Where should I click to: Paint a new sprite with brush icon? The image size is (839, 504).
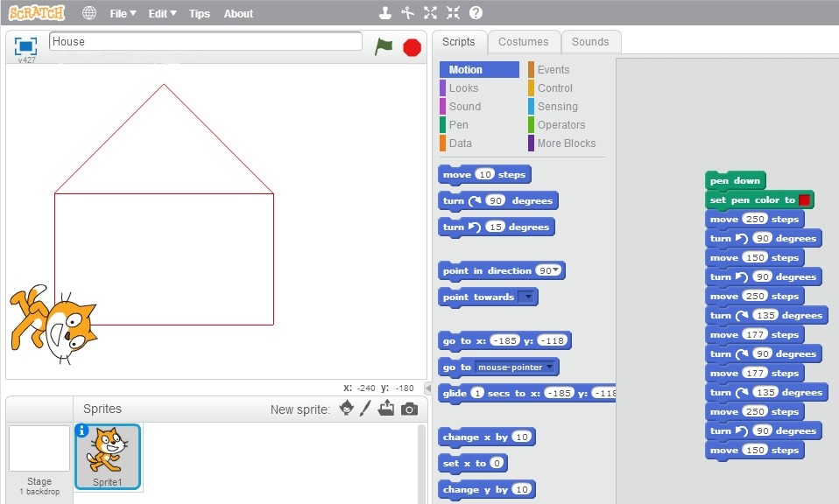point(366,409)
